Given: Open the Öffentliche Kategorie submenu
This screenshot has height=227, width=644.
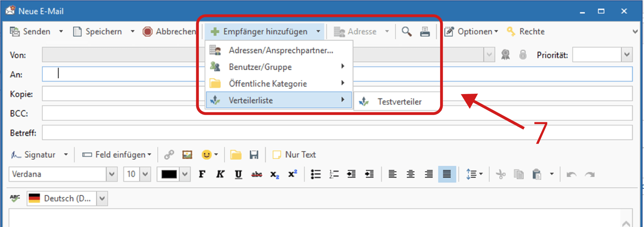Looking at the screenshot, I should [x=279, y=83].
